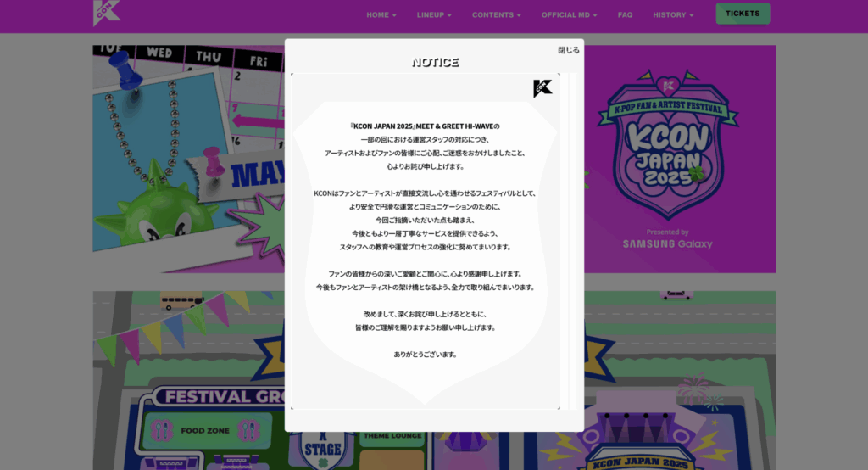Click the THEME LOUNGE label on map
This screenshot has height=470, width=868.
click(392, 435)
